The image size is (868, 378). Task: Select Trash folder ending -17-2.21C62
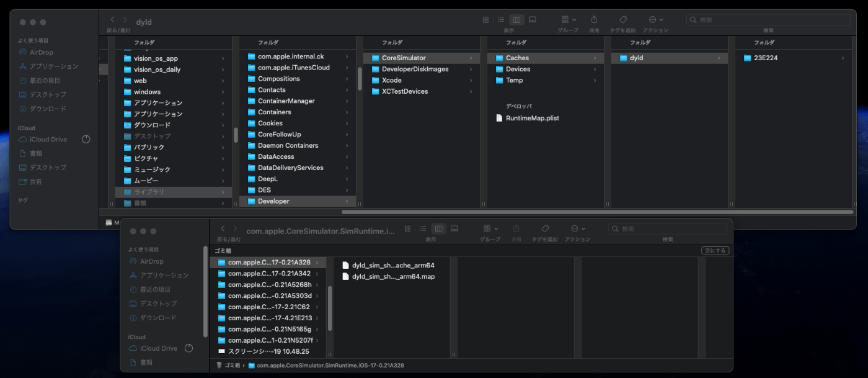click(x=268, y=307)
